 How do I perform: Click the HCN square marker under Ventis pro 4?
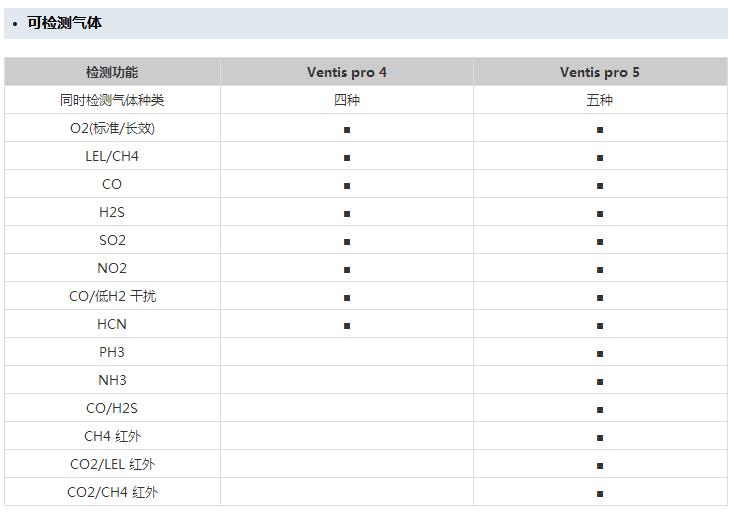(347, 326)
